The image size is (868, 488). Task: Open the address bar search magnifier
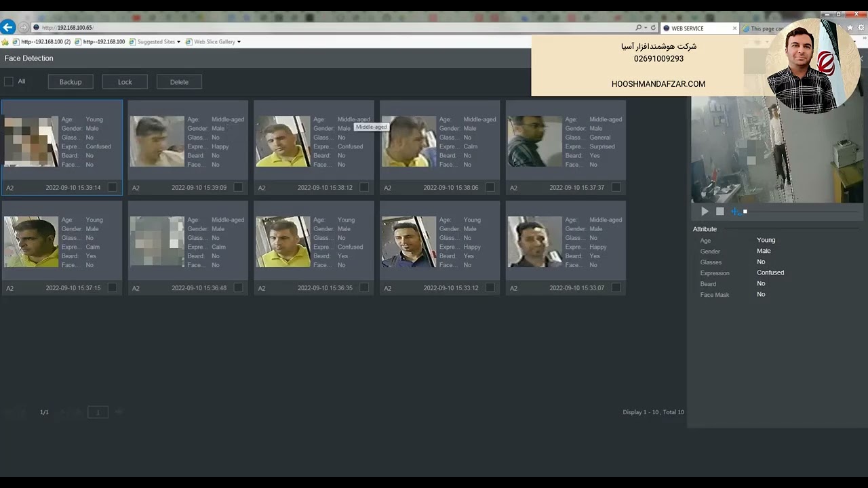[638, 28]
